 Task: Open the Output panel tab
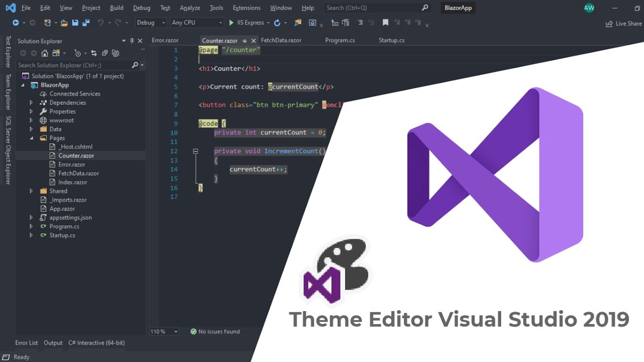[x=53, y=343]
